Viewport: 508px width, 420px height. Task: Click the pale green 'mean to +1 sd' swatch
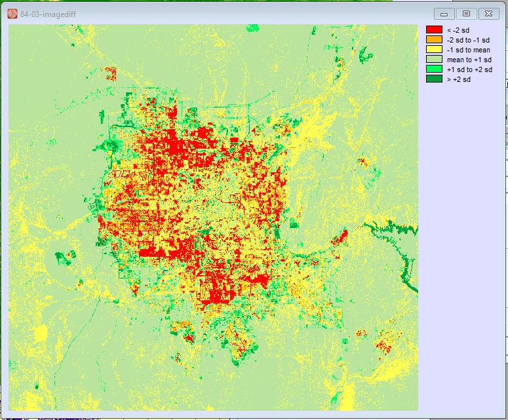[434, 59]
